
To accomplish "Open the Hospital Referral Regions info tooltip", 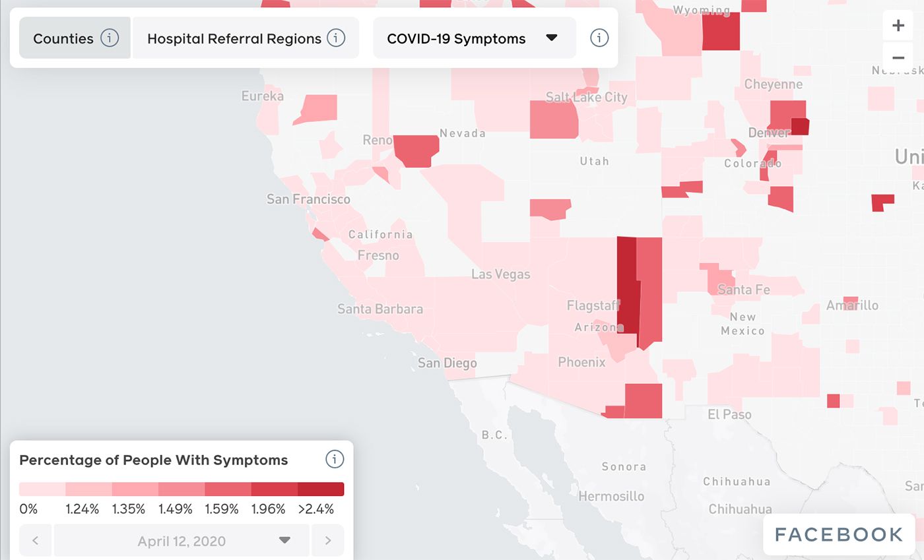I will tap(336, 38).
